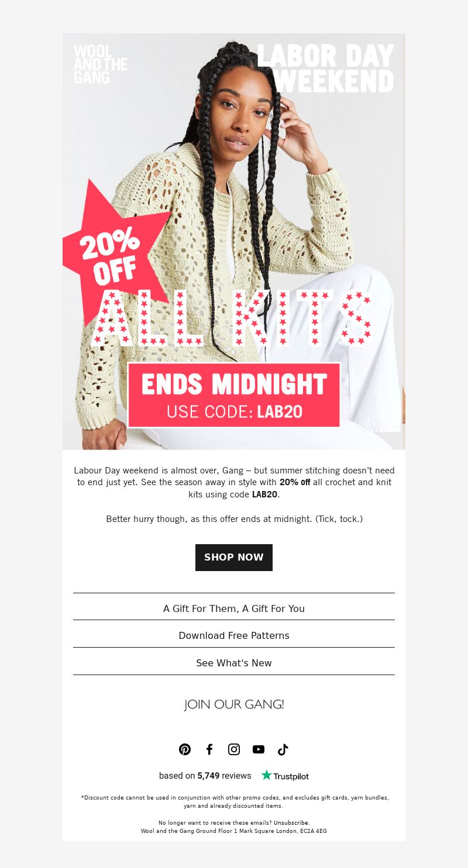Open A Gift For Them, A Gift For You

click(x=234, y=608)
